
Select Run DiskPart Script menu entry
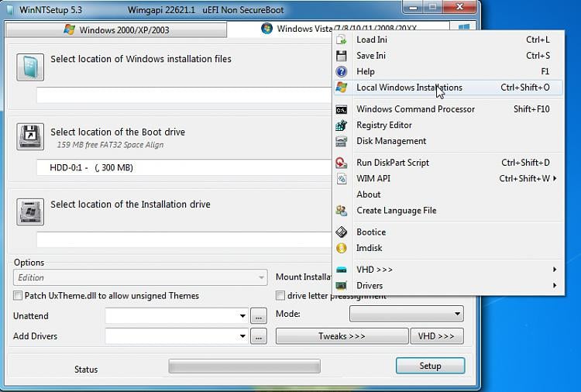[449, 163]
